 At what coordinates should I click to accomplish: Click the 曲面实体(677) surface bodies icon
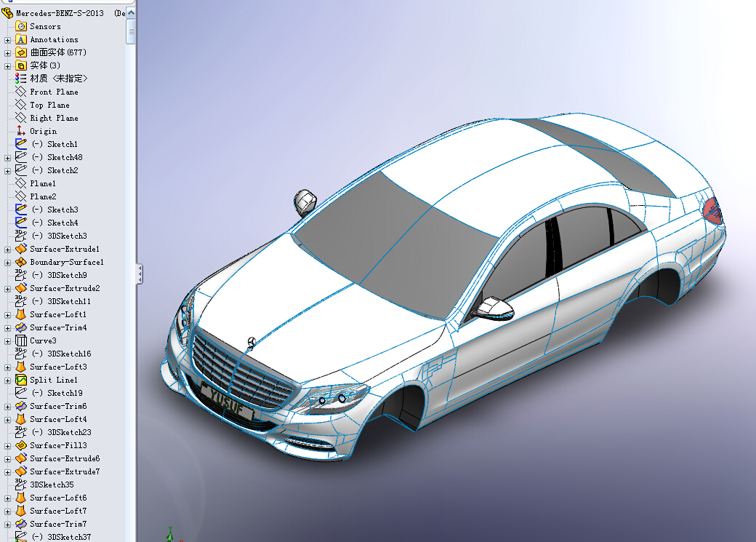[21, 52]
